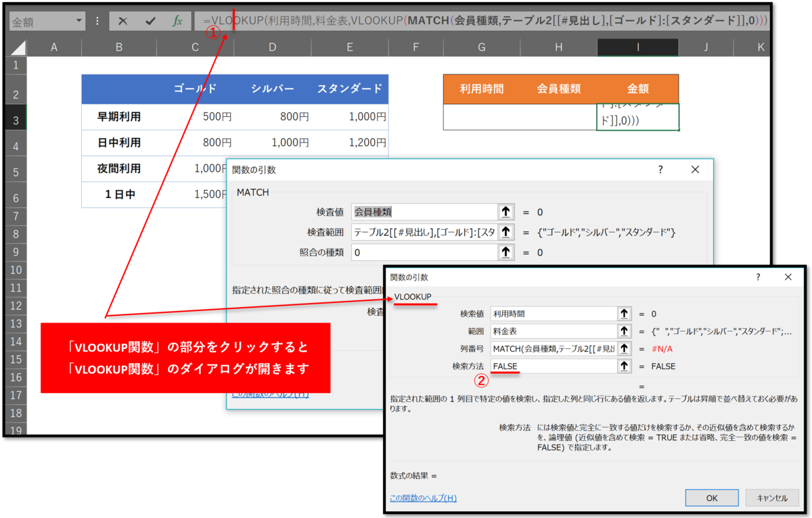Select column G header
This screenshot has height=518, width=812.
tap(481, 47)
